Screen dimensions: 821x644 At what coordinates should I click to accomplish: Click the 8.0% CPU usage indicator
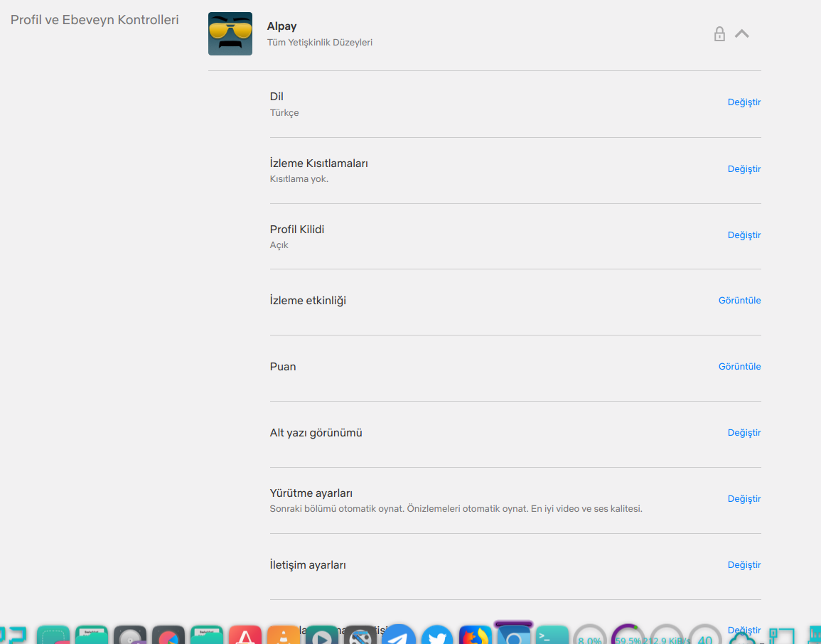[590, 635]
